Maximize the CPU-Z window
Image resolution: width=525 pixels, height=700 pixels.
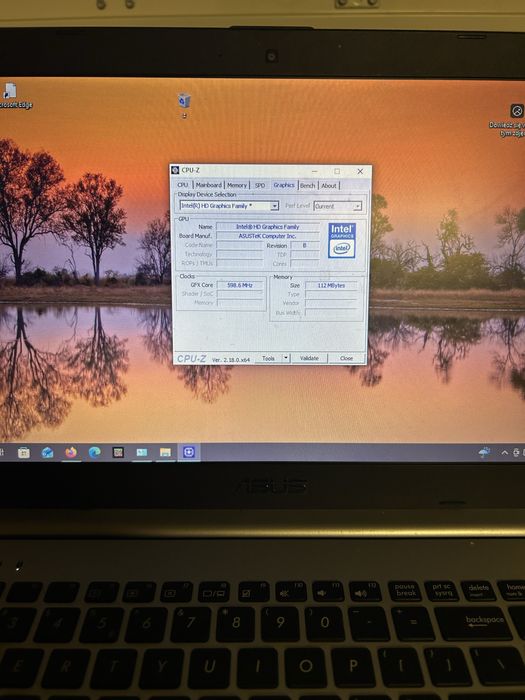(337, 171)
